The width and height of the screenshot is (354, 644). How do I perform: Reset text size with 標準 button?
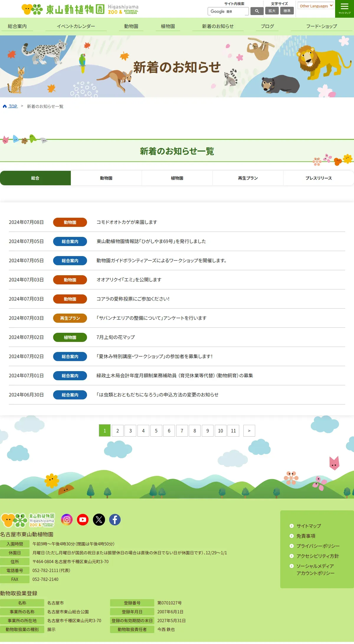[x=287, y=11]
